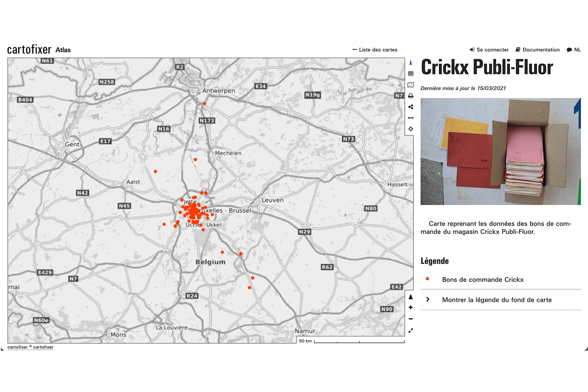The width and height of the screenshot is (588, 392).
Task: Select the horizontal double-arrow measure tool
Action: [410, 118]
